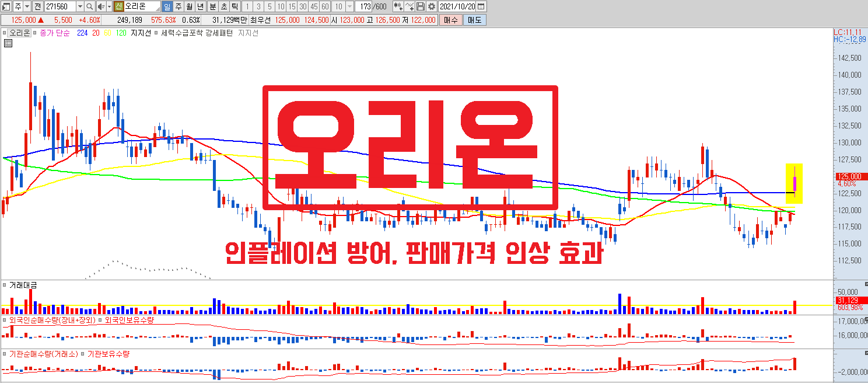Click the 매수 buy button

450,20
